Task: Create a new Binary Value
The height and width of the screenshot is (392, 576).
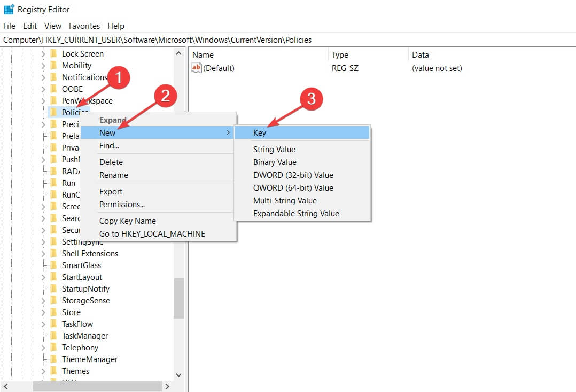Action: [x=302, y=162]
